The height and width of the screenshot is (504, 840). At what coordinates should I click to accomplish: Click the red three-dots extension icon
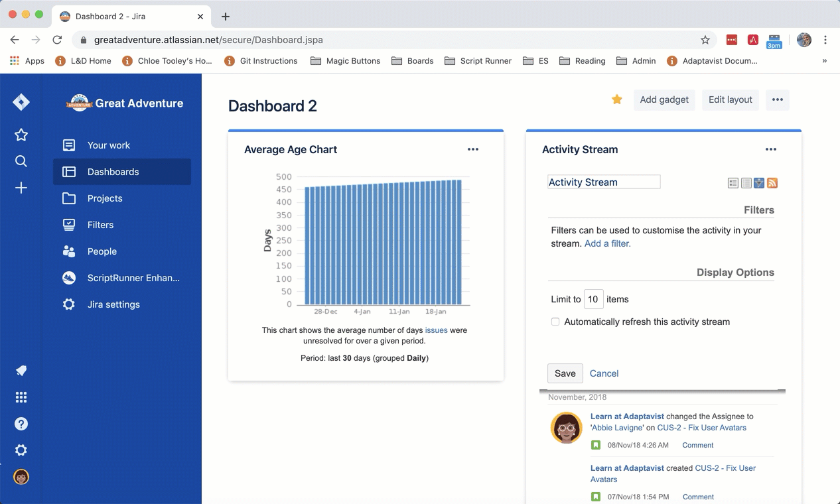732,40
